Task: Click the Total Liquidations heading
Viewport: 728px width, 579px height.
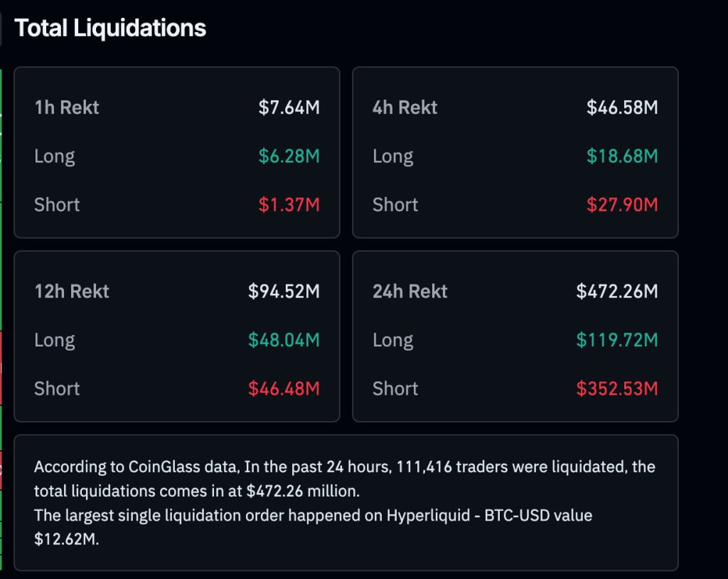Action: tap(110, 28)
